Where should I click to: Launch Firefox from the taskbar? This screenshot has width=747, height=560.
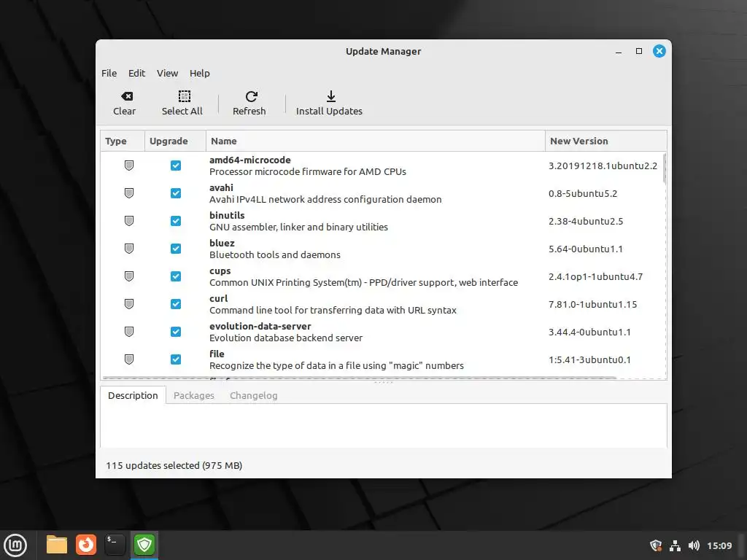(86, 545)
